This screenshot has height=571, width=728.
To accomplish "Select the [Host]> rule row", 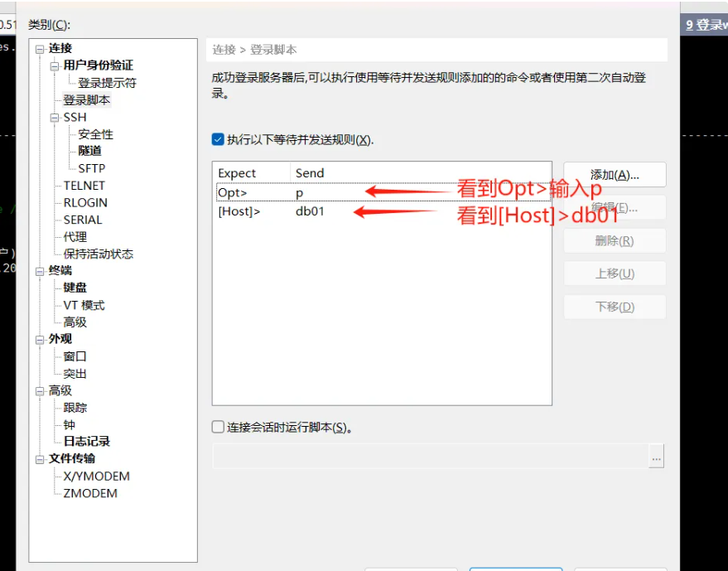I will (383, 211).
